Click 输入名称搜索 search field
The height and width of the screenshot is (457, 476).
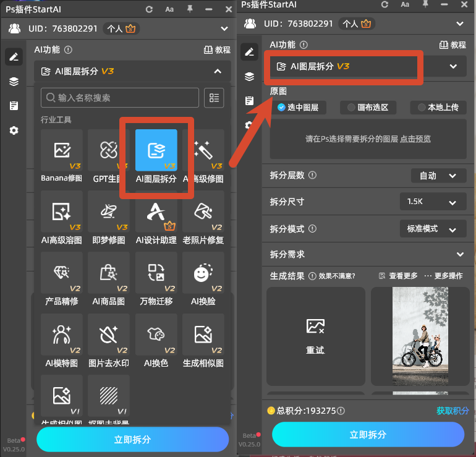coord(120,98)
